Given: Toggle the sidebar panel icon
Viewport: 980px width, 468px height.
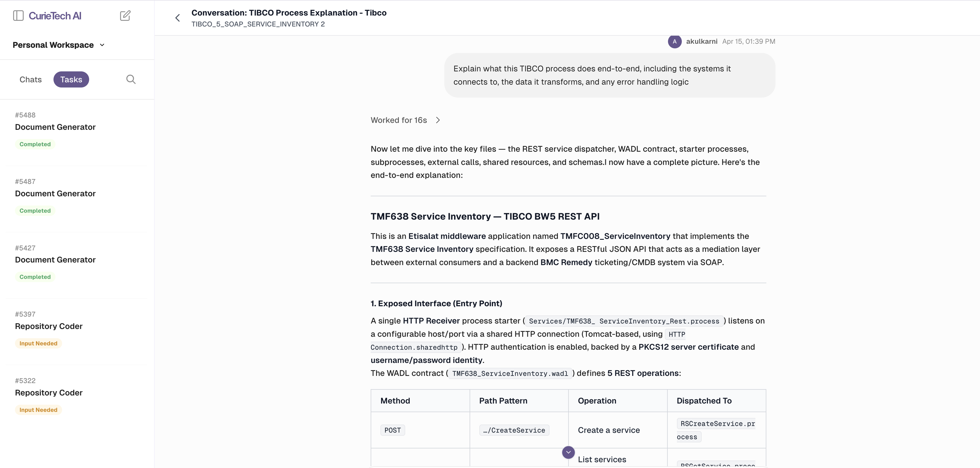Looking at the screenshot, I should (x=18, y=16).
